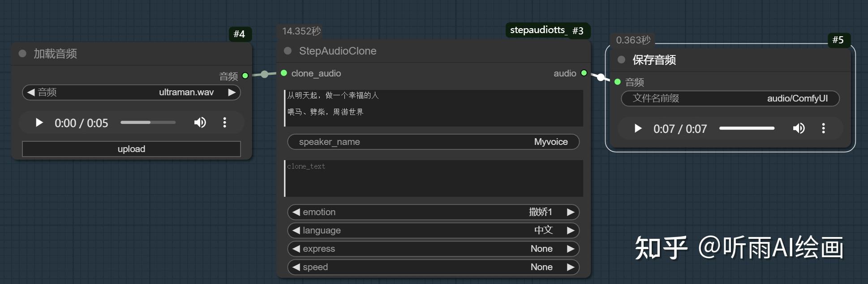
Task: Open the express dropdown set to None
Action: point(432,249)
